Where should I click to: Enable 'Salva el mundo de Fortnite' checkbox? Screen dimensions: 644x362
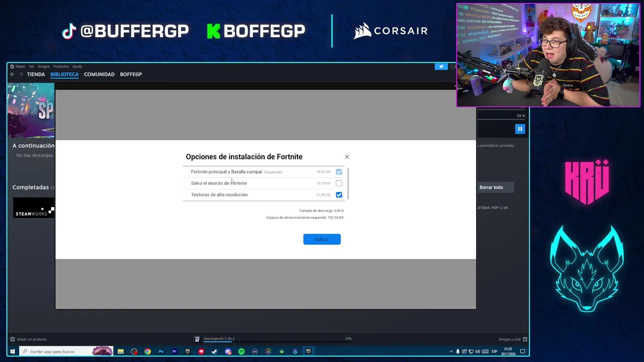pos(339,183)
